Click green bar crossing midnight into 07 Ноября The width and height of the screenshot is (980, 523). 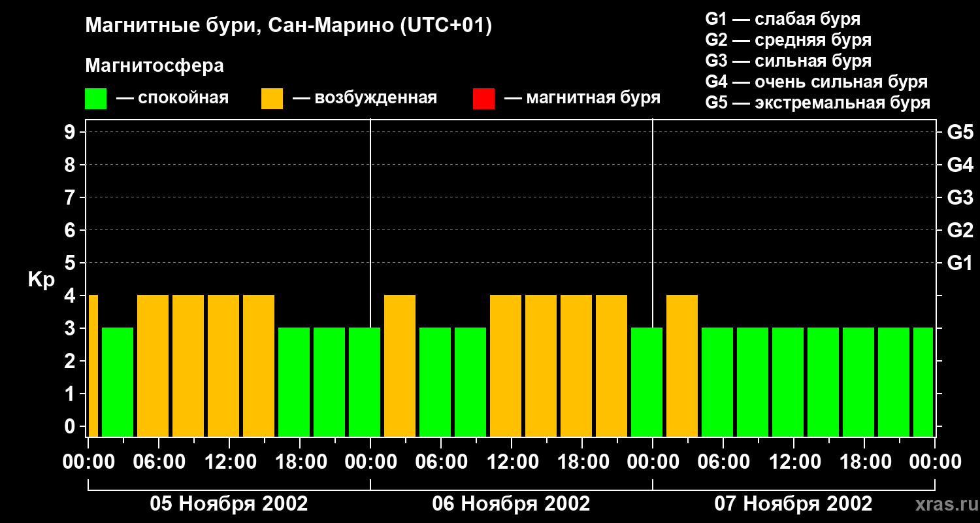point(647,382)
